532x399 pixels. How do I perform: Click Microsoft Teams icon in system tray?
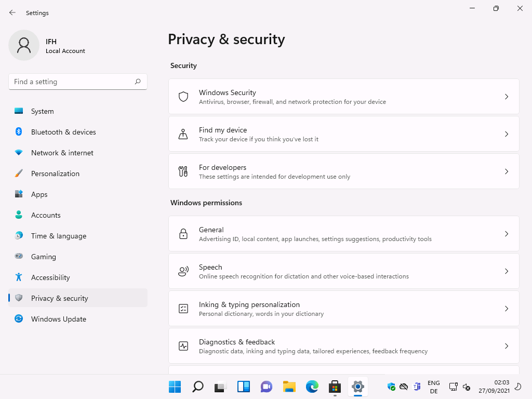(x=417, y=387)
